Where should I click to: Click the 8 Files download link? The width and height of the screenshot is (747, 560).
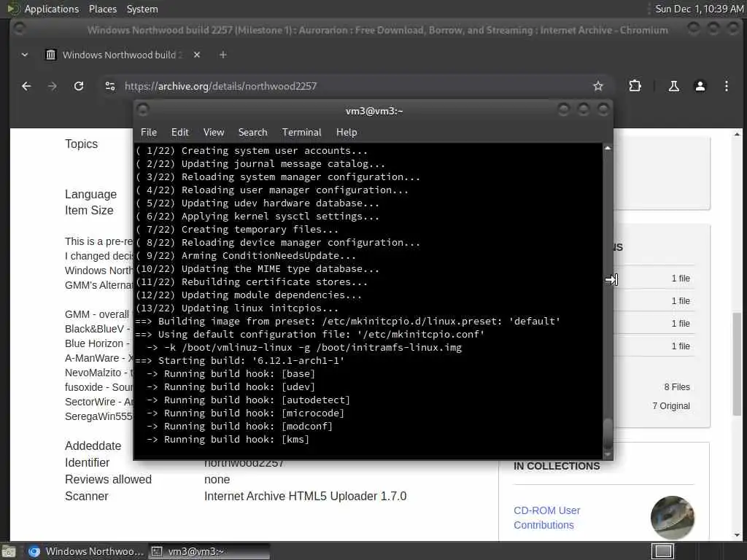pyautogui.click(x=677, y=387)
